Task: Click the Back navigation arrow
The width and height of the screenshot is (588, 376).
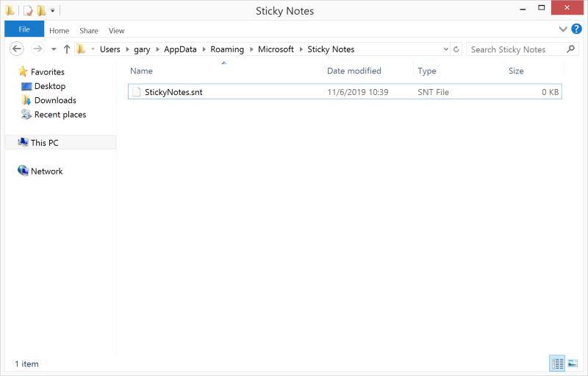Action: click(x=16, y=49)
